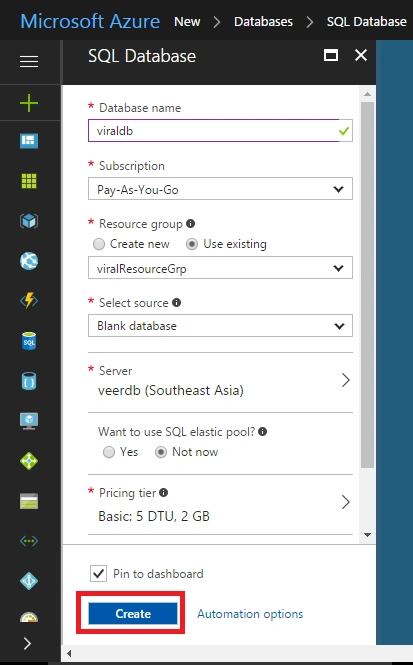Toggle the hamburger menu in sidebar

click(29, 61)
